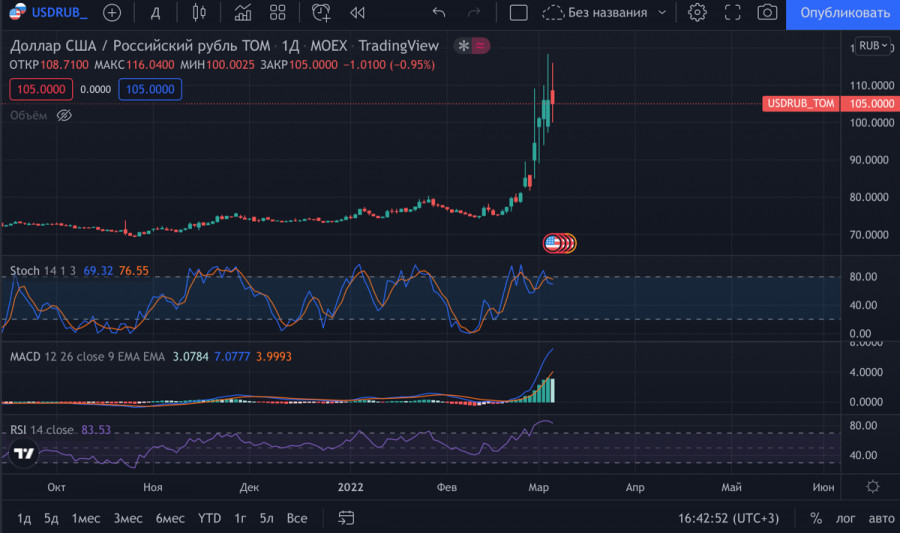Enter fullscreen mode
This screenshot has width=900, height=533.
[x=732, y=13]
